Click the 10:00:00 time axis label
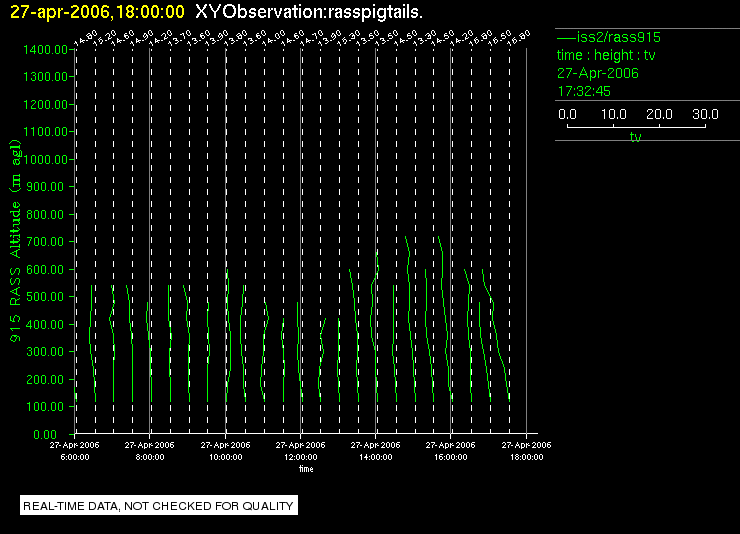 pos(226,457)
